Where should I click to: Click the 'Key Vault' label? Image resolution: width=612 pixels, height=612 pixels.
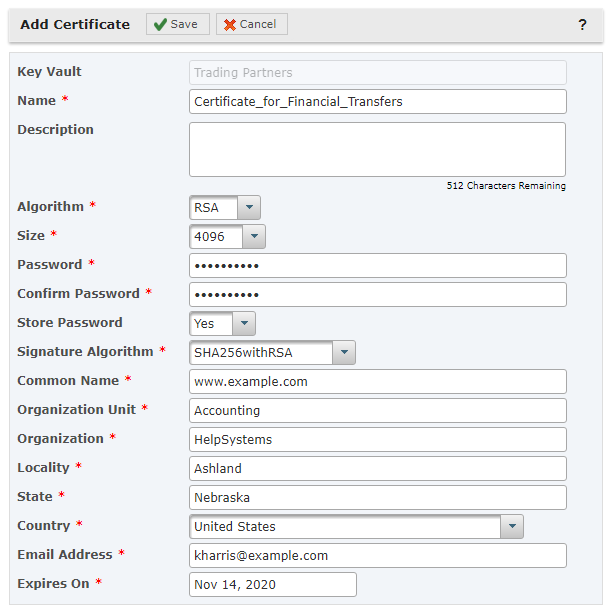(x=49, y=71)
